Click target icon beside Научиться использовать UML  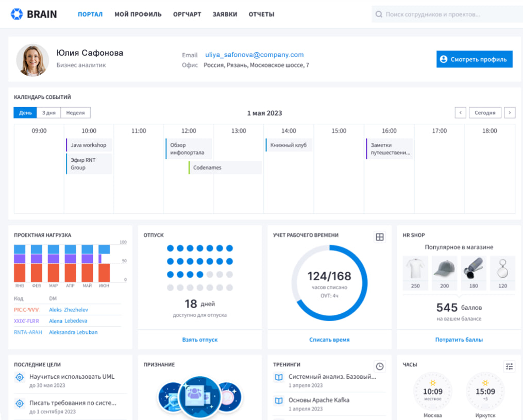coord(20,377)
